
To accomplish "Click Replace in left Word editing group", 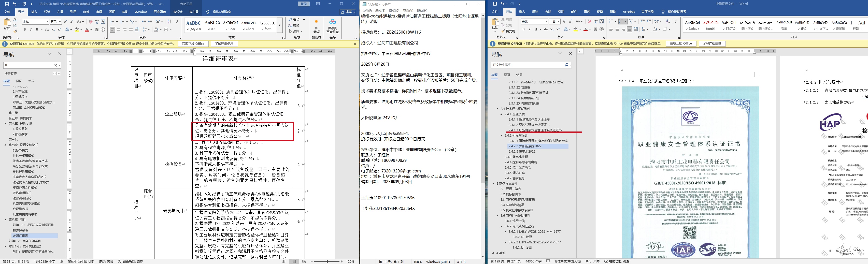I will [x=294, y=26].
